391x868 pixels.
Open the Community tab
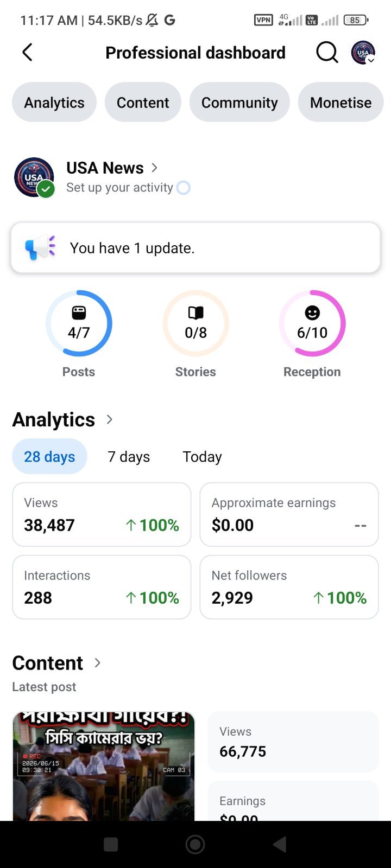click(239, 103)
